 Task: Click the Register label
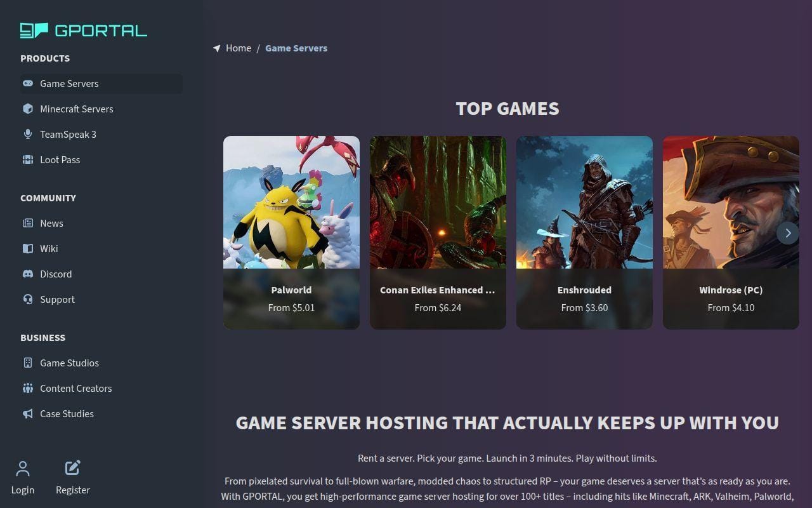(x=73, y=490)
